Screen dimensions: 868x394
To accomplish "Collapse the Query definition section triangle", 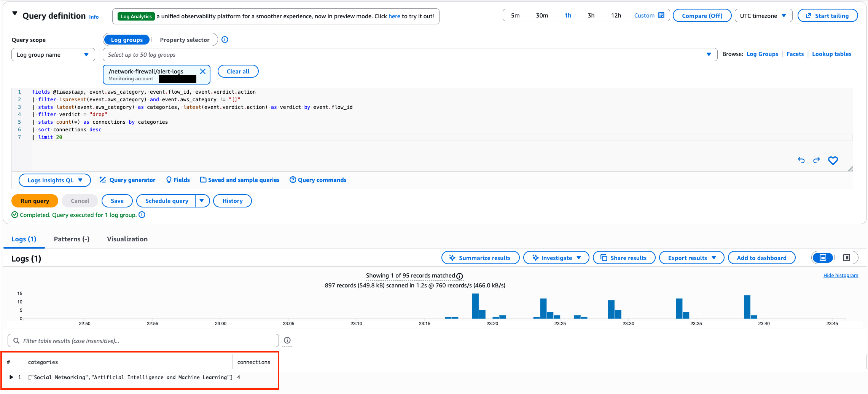I will (15, 14).
